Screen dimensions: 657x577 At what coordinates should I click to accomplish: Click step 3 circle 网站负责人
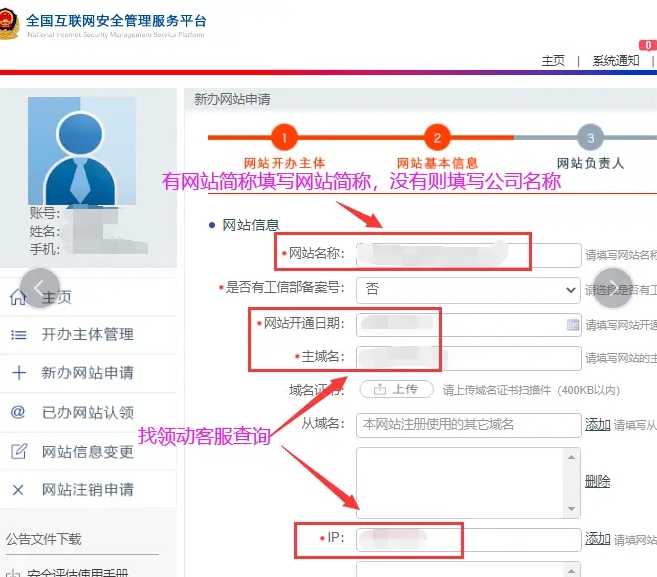[590, 137]
